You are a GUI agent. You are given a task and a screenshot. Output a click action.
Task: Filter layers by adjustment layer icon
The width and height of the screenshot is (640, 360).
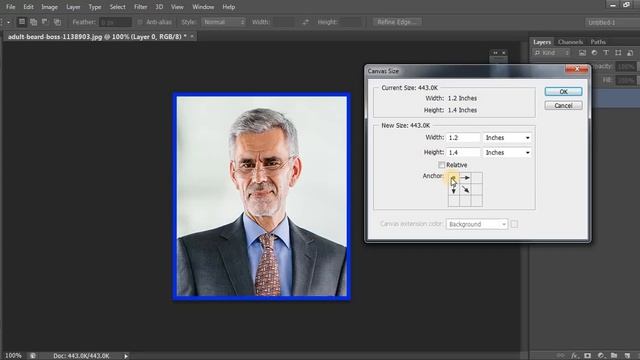[594, 53]
